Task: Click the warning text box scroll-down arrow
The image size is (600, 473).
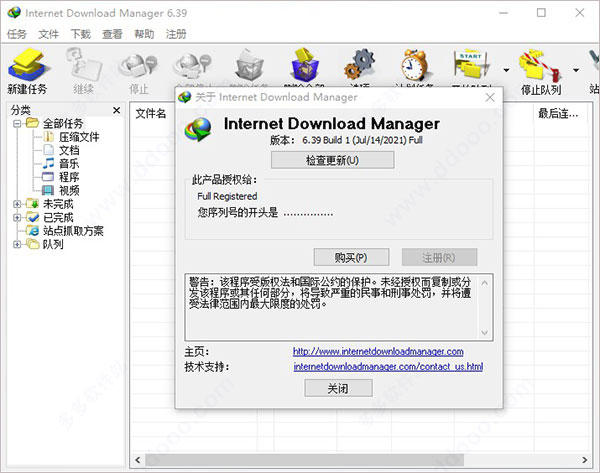Action: 484,333
